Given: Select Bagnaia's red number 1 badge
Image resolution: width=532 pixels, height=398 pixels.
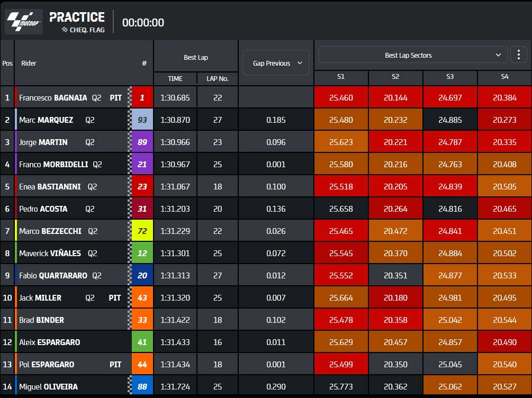Looking at the screenshot, I should pyautogui.click(x=142, y=98).
